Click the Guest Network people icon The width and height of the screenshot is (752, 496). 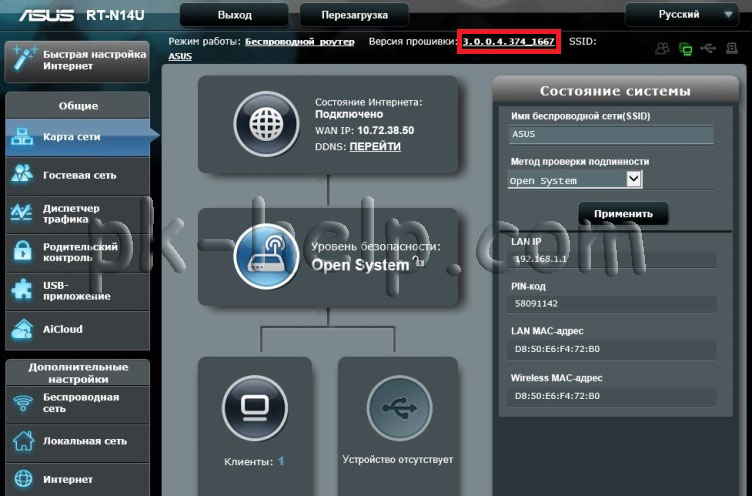[22, 174]
